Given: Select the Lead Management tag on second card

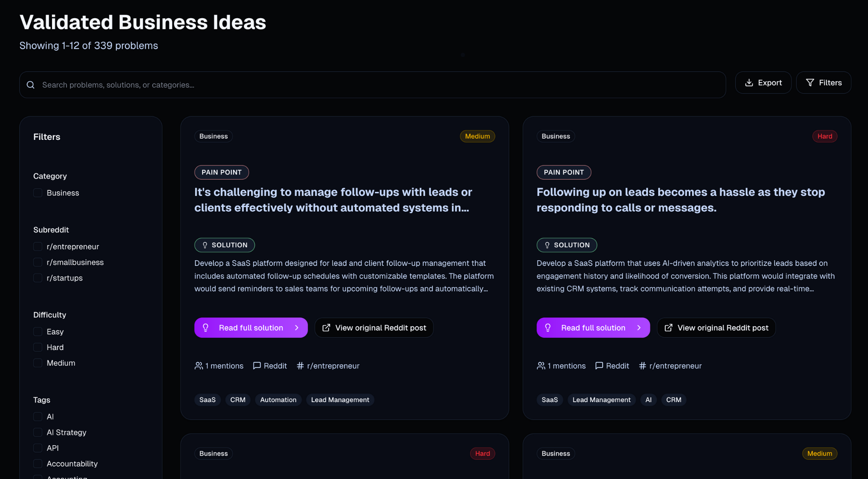Looking at the screenshot, I should (601, 400).
